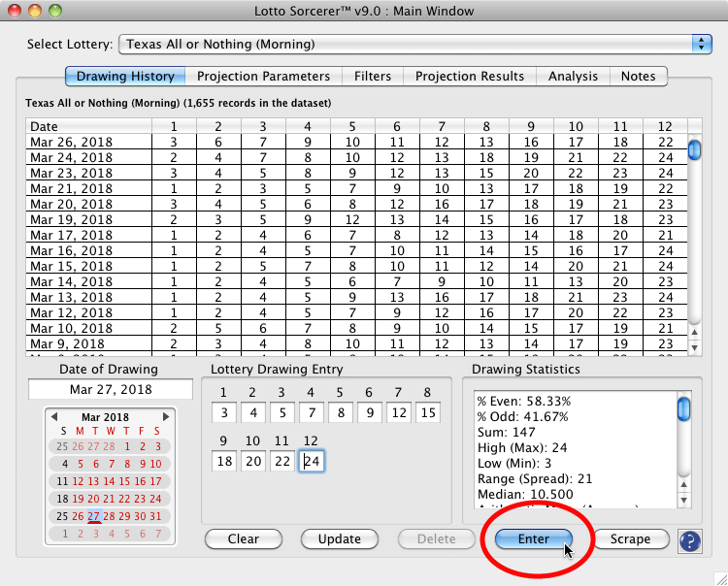Pick March 22 in the calendar
This screenshot has width=728, height=586.
pyautogui.click(x=124, y=499)
